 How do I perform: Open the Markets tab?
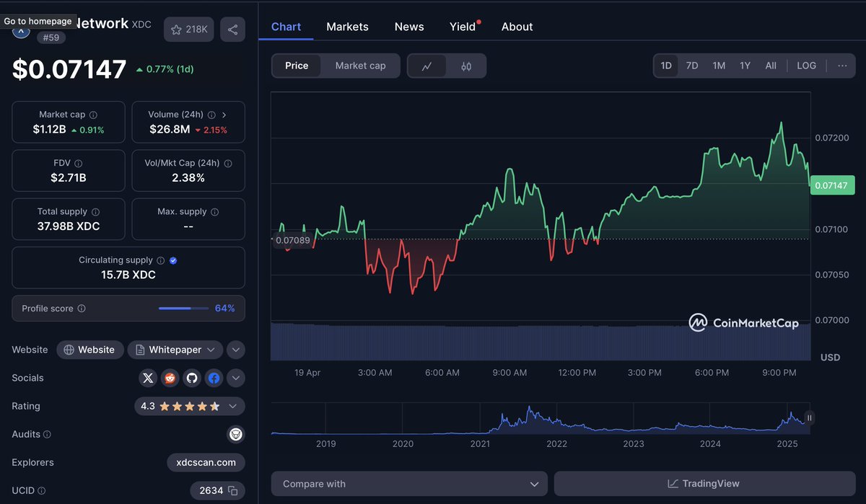347,27
